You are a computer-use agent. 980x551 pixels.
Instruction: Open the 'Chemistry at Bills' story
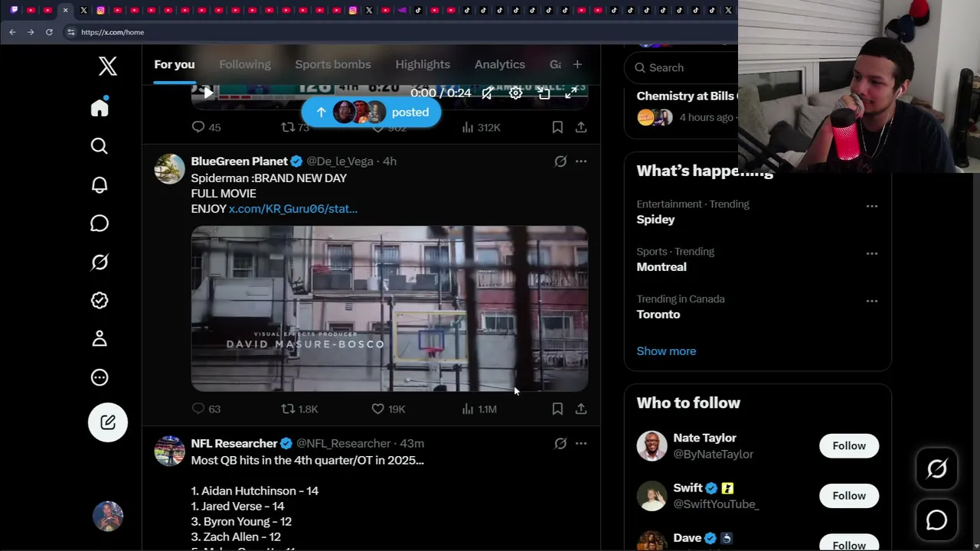pyautogui.click(x=687, y=96)
